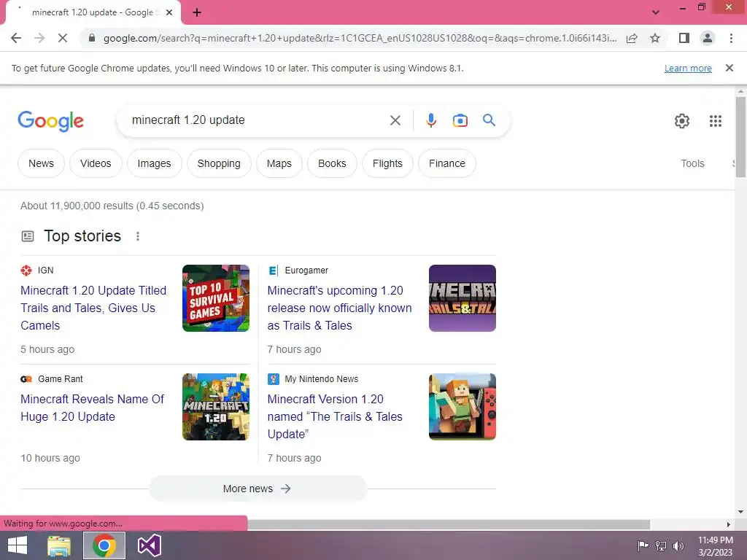Switch to the Videos results tab

coord(96,163)
